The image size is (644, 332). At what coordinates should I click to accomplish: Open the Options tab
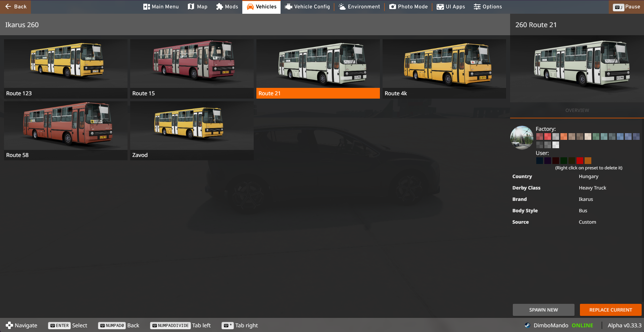coord(488,7)
